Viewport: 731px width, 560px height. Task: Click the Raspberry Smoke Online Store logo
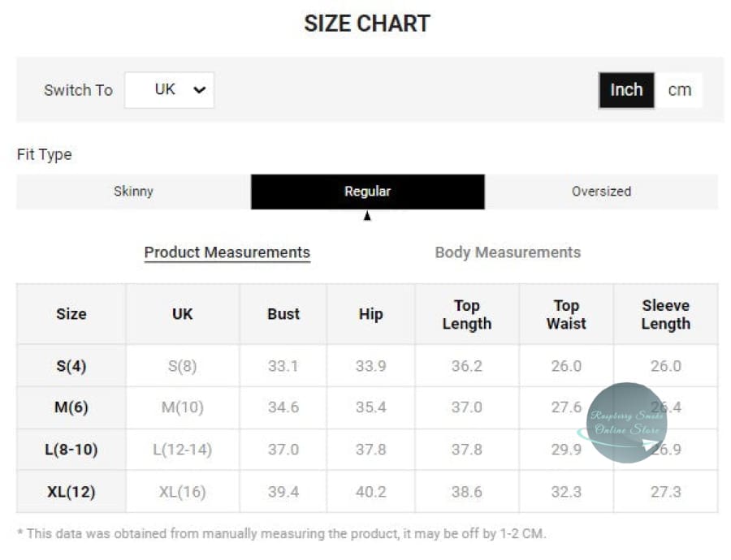click(627, 423)
